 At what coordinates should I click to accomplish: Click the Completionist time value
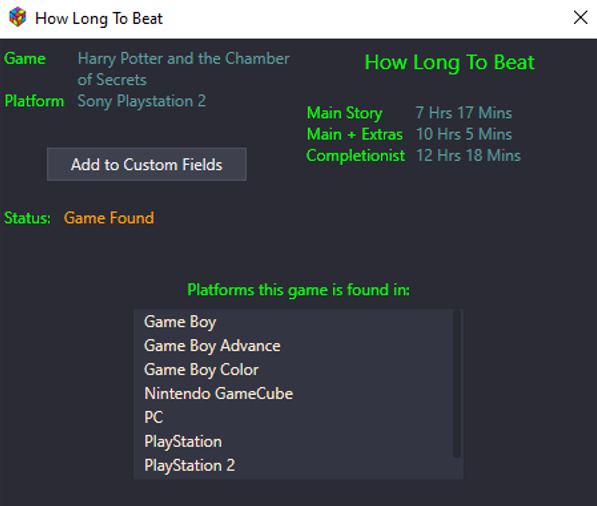(x=468, y=155)
